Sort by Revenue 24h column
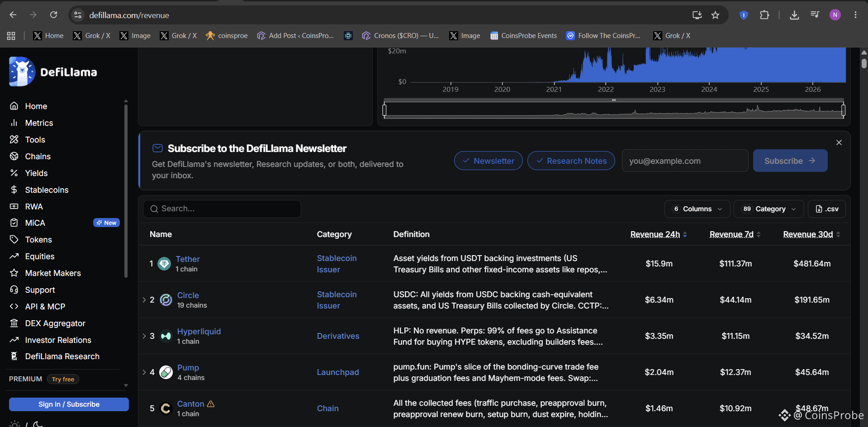868x427 pixels. point(659,234)
